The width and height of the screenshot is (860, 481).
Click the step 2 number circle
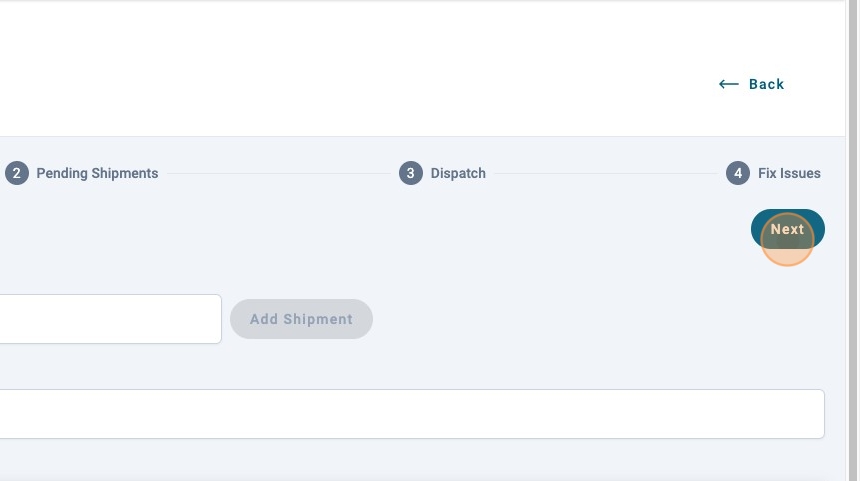click(x=16, y=173)
